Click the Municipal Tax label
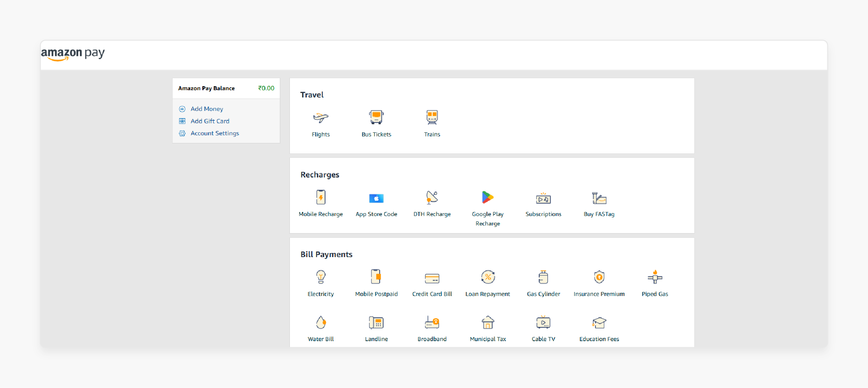 tap(488, 339)
